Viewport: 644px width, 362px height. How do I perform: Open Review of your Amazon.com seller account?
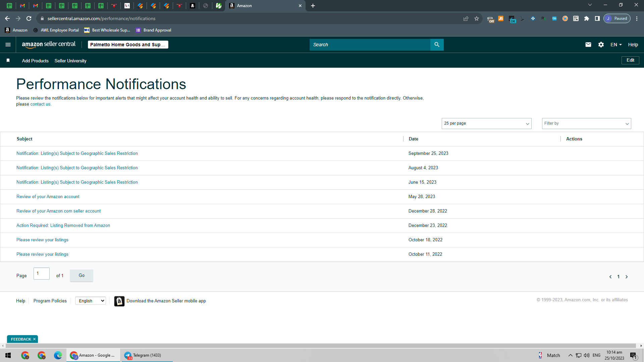click(x=59, y=211)
